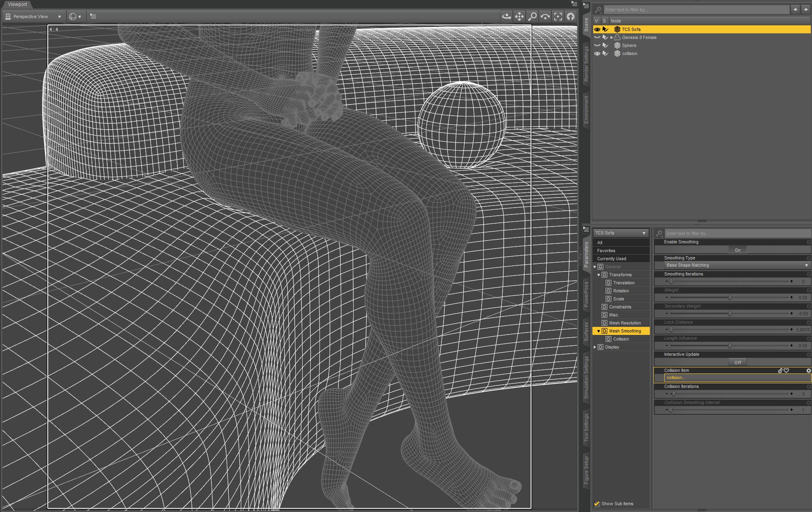The image size is (812, 512).
Task: Open the Parameters pane options menu icon
Action: pyautogui.click(x=586, y=229)
